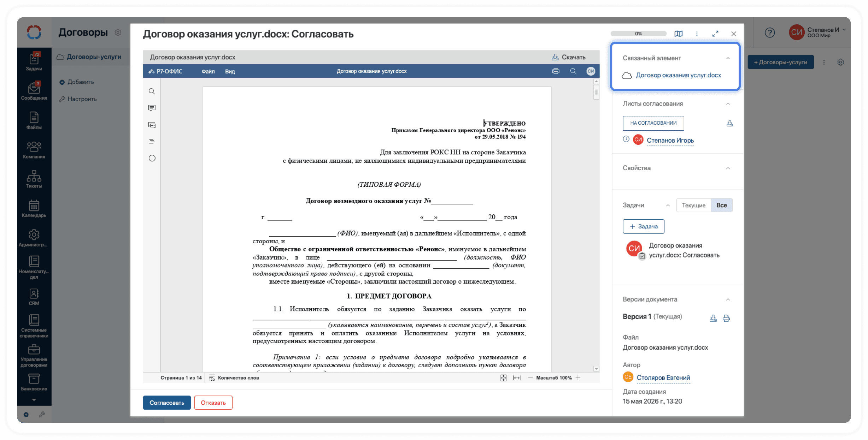Image resolution: width=868 pixels, height=440 pixels.
Task: Click the search icon in the Р7-Офис header
Action: (x=573, y=71)
